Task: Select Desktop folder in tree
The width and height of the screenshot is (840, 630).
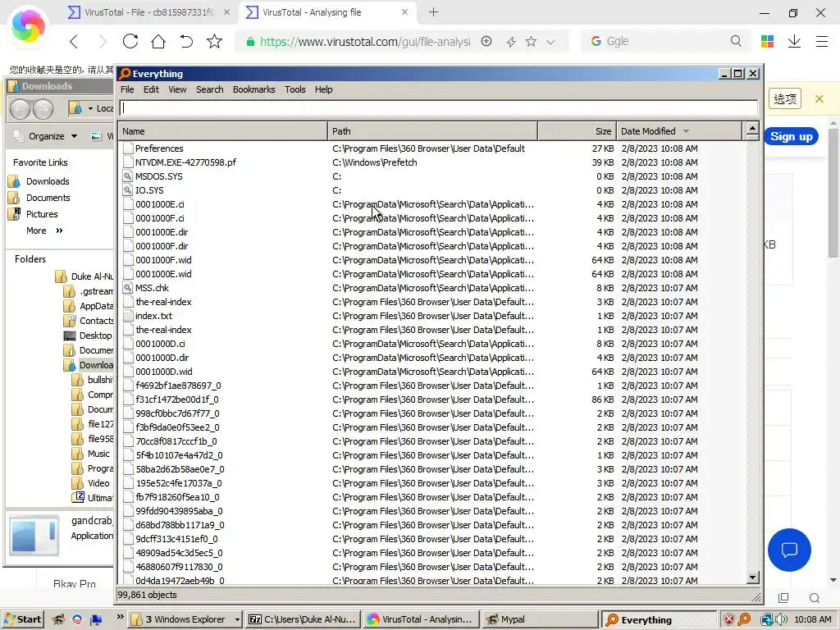Action: point(95,336)
